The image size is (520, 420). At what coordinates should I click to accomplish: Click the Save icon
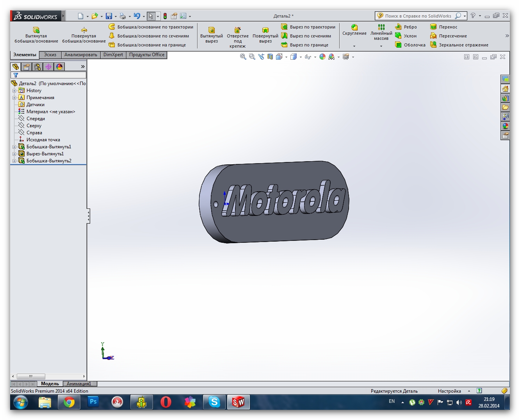pyautogui.click(x=109, y=16)
